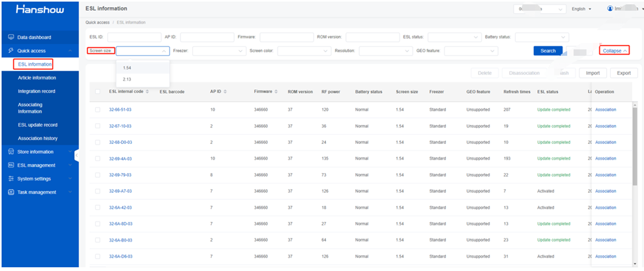
Task: Sort by ESL internal code arrows
Action: pos(147,92)
